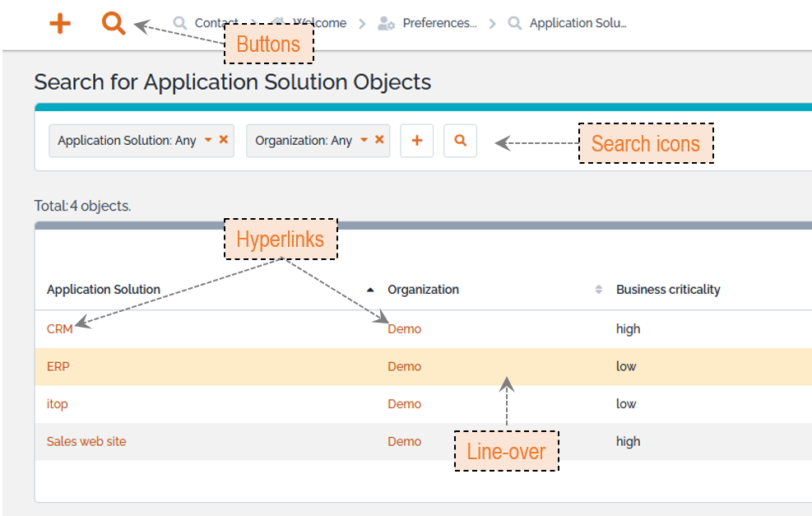Image resolution: width=812 pixels, height=516 pixels.
Task: Click the Demo organization in CRM row
Action: point(404,329)
